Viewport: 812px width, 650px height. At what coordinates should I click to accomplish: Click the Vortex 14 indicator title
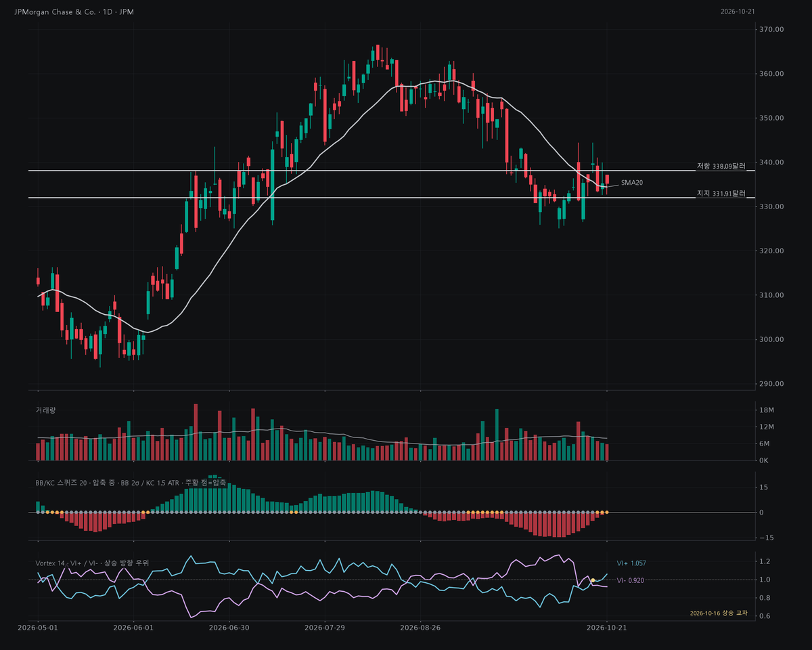point(92,563)
